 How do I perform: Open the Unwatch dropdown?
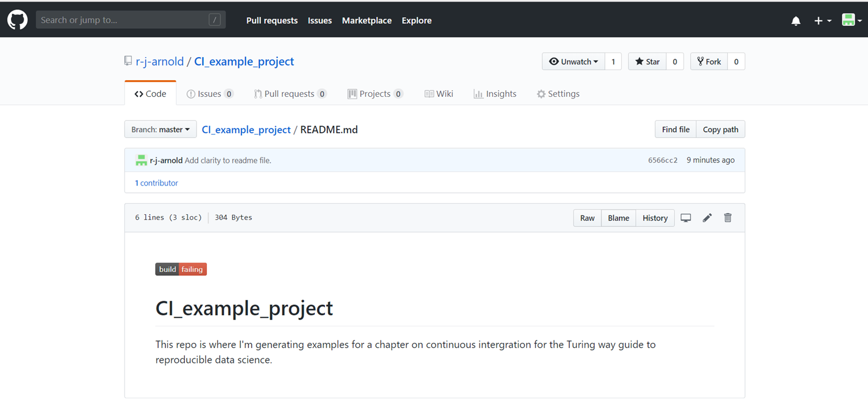pos(573,62)
